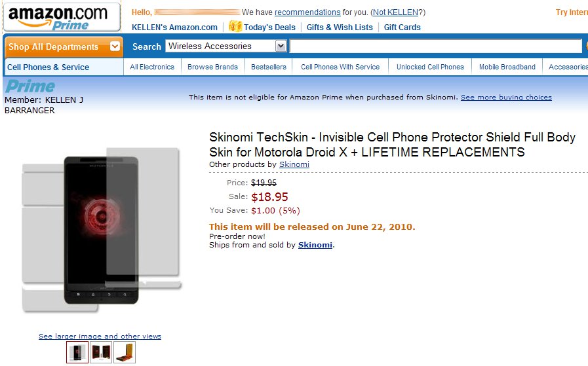The height and width of the screenshot is (366, 588).
Task: Open the Wireless Accessories search category dropdown
Action: point(281,46)
